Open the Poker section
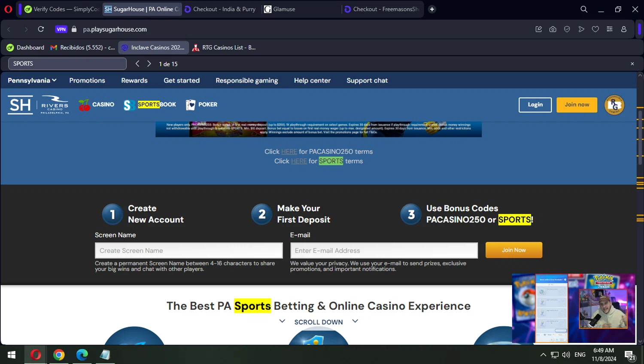Image resolution: width=644 pixels, height=364 pixels. (202, 104)
